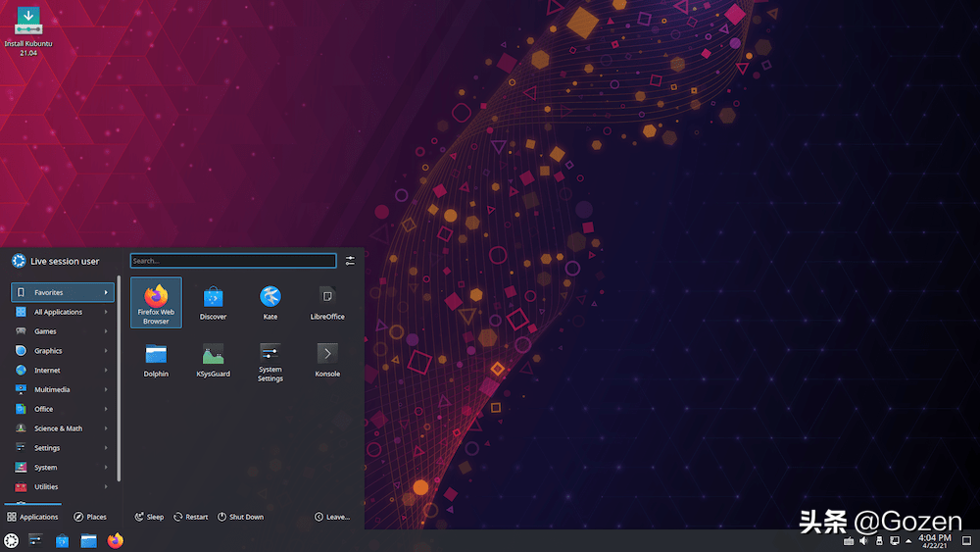This screenshot has width=980, height=552.
Task: Click the Live session user avatar
Action: pos(19,261)
